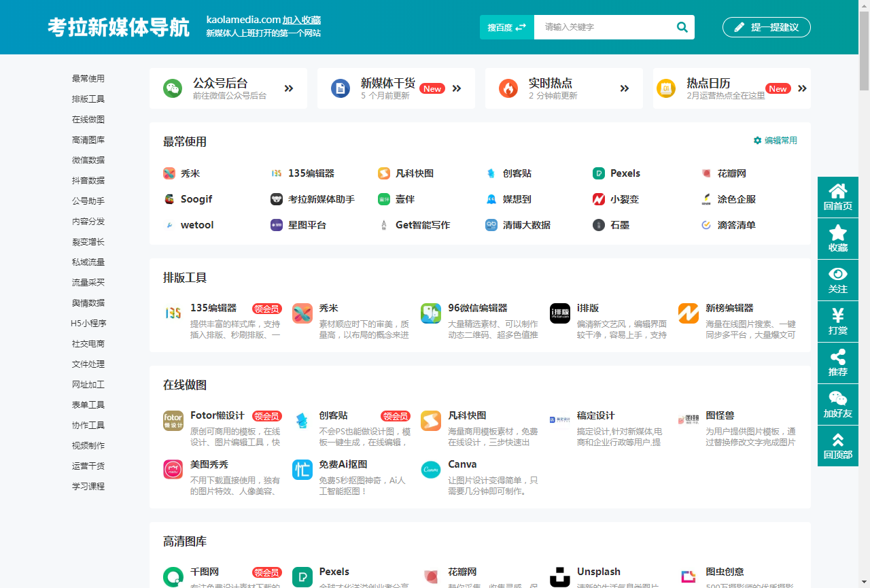Open the Unsplash link in 高清图库
Image resolution: width=870 pixels, height=588 pixels.
click(x=599, y=572)
